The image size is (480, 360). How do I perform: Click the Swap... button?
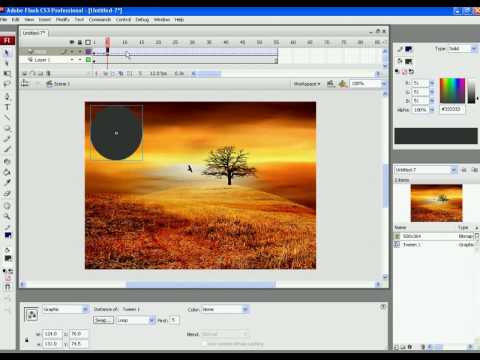[x=103, y=320]
